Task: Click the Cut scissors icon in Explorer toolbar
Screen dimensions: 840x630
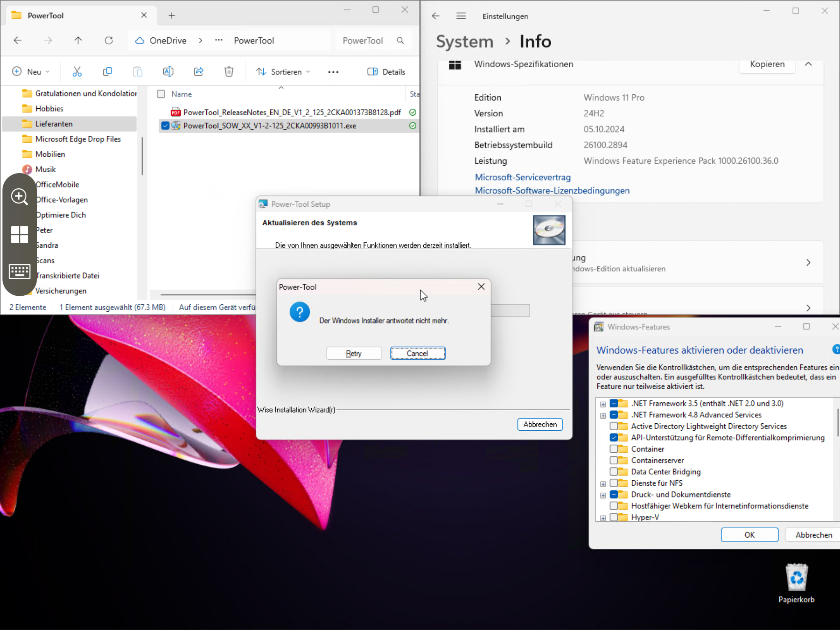Action: point(77,72)
